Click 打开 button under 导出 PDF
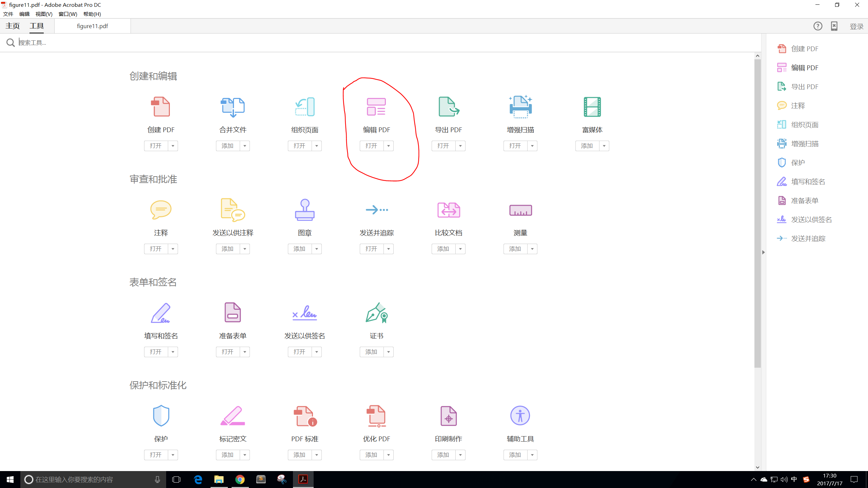The image size is (868, 488). pos(443,146)
